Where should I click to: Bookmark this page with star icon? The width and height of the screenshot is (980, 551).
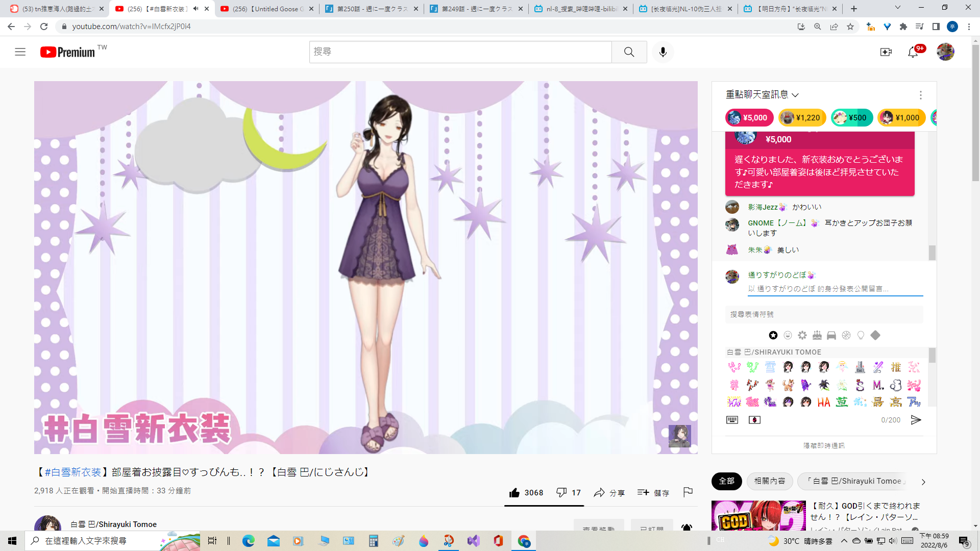click(850, 27)
